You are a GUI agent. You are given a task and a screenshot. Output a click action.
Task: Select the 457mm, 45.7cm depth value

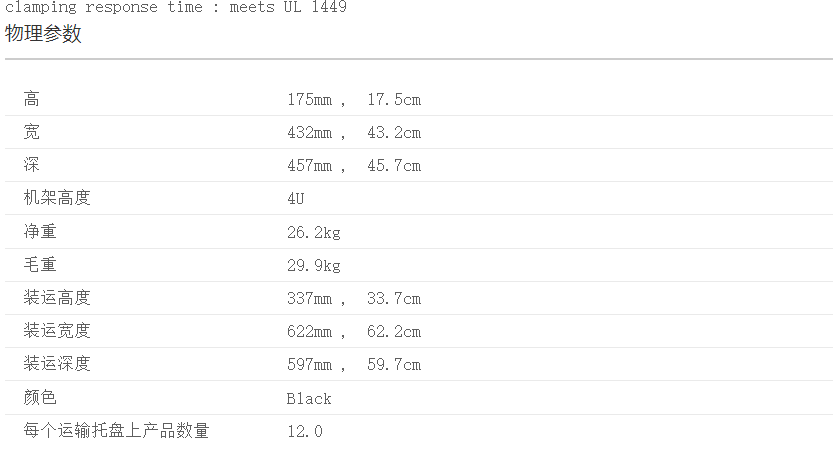(353, 166)
